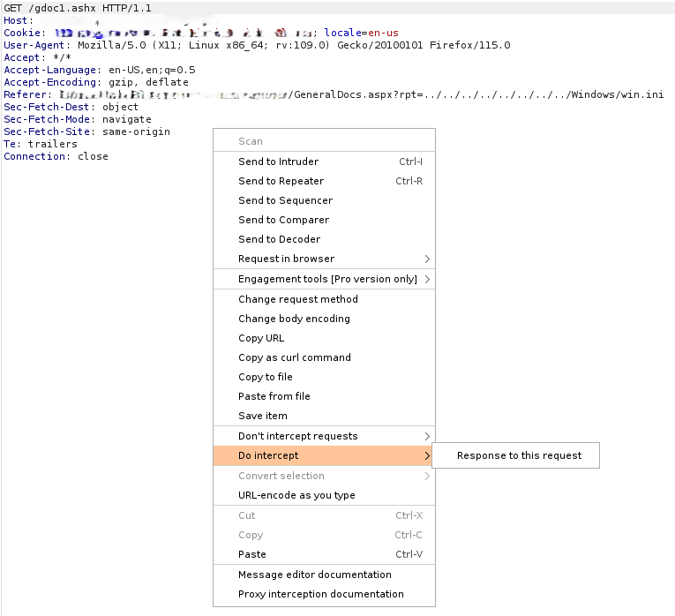Open Proxy interception documentation
The image size is (675, 616).
point(324,594)
